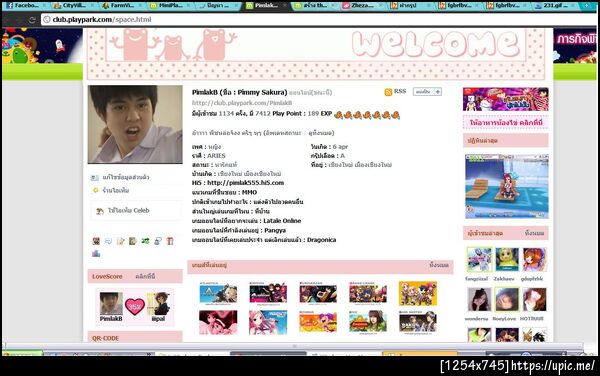
Task: Open last game thumbnail in bottom row
Action: point(417,322)
